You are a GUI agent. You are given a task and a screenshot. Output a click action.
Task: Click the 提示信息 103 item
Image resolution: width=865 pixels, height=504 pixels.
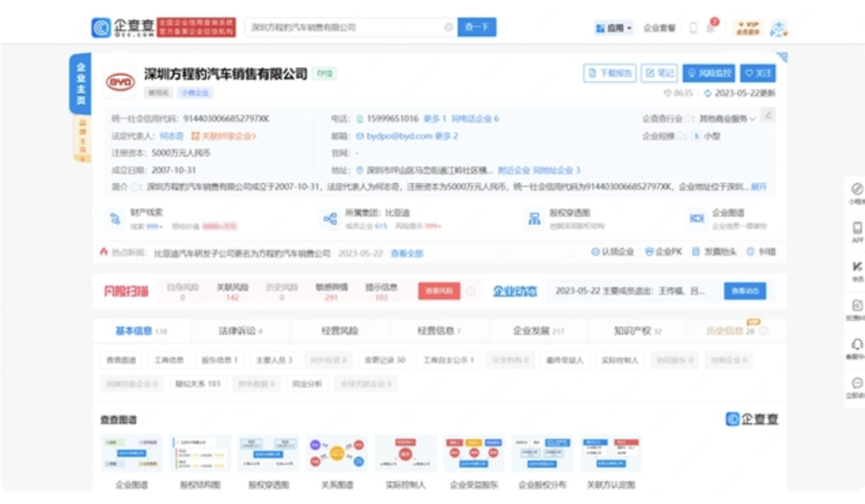(381, 291)
